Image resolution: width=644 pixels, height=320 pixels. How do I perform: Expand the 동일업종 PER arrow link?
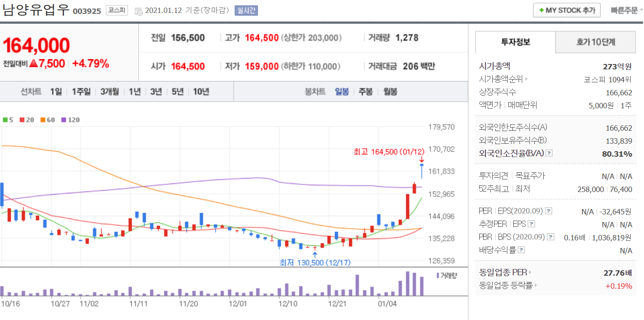point(530,272)
